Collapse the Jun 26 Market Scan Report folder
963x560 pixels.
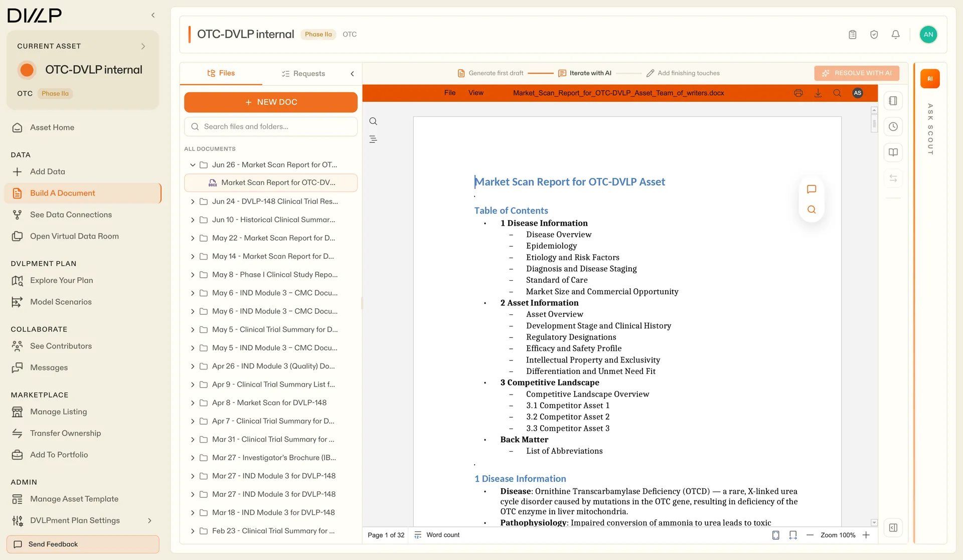pos(192,165)
